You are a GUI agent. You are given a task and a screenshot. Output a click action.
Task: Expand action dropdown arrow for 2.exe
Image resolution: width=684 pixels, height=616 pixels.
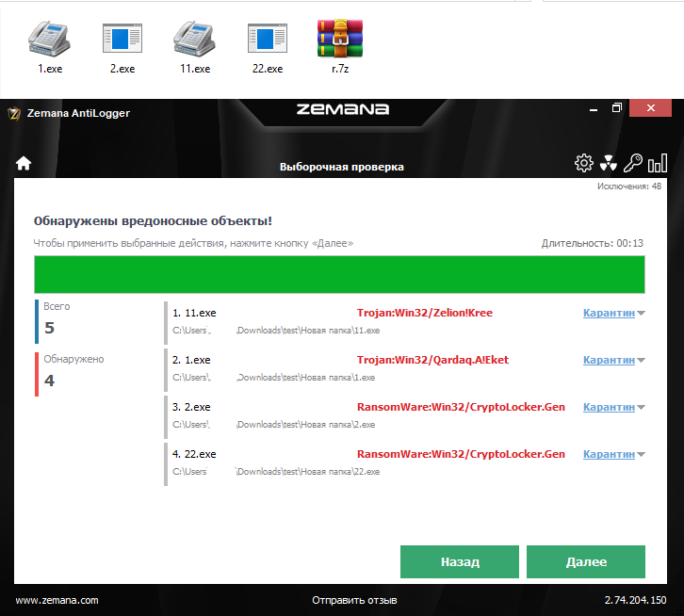(x=641, y=408)
